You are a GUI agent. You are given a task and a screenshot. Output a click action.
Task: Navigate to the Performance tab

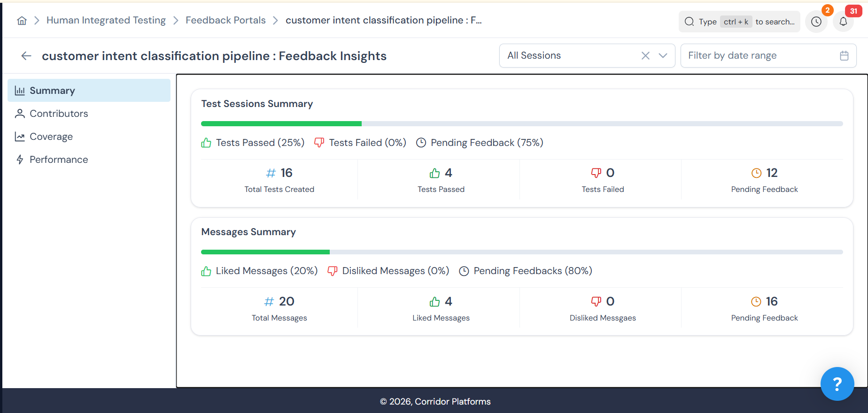pos(59,160)
